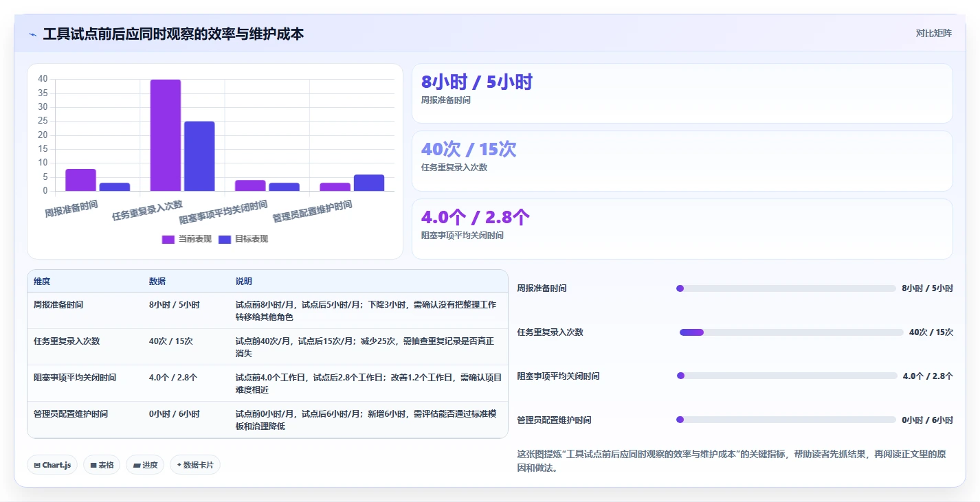This screenshot has width=980, height=502.
Task: Toggle the 目标表现 legend swatch
Action: click(225, 239)
